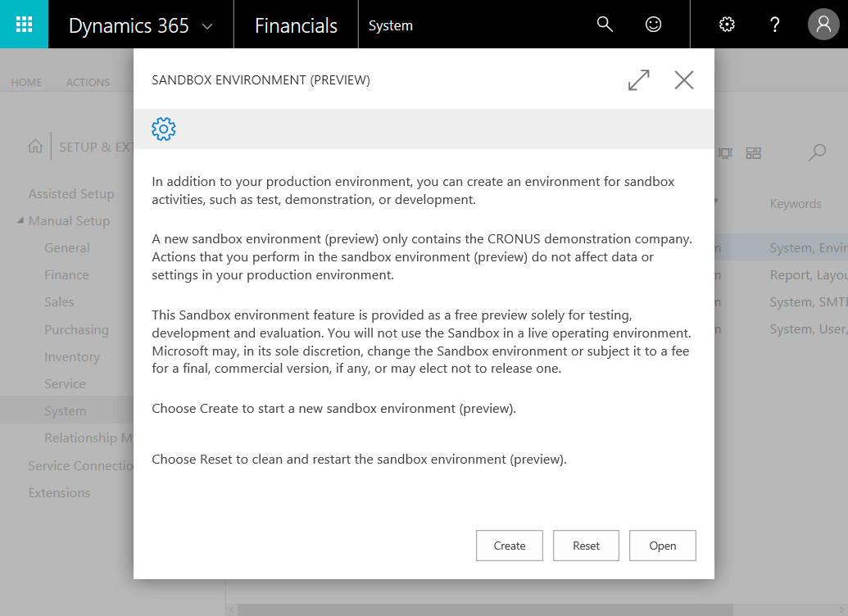Collapse the Manual Setup tree node

click(20, 221)
